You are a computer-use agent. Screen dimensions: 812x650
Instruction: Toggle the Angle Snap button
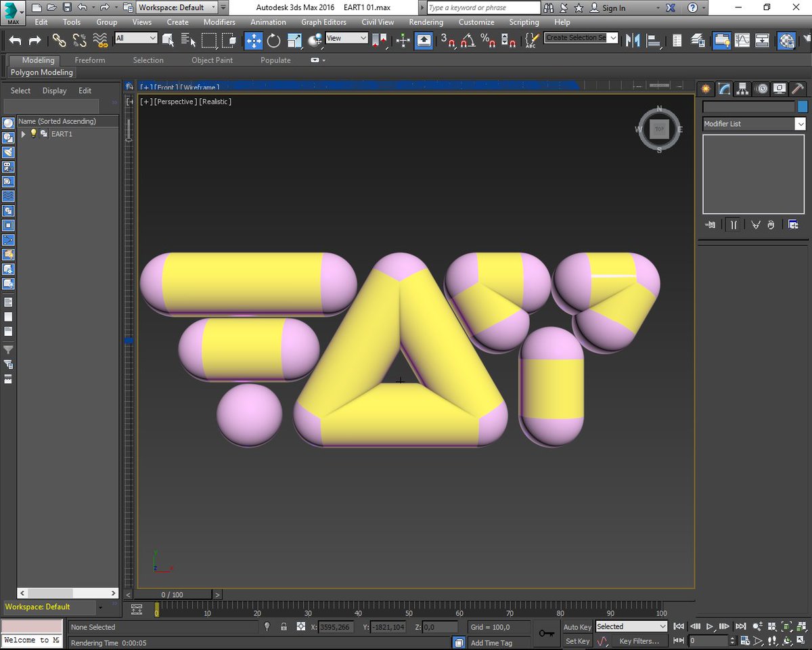[x=468, y=41]
